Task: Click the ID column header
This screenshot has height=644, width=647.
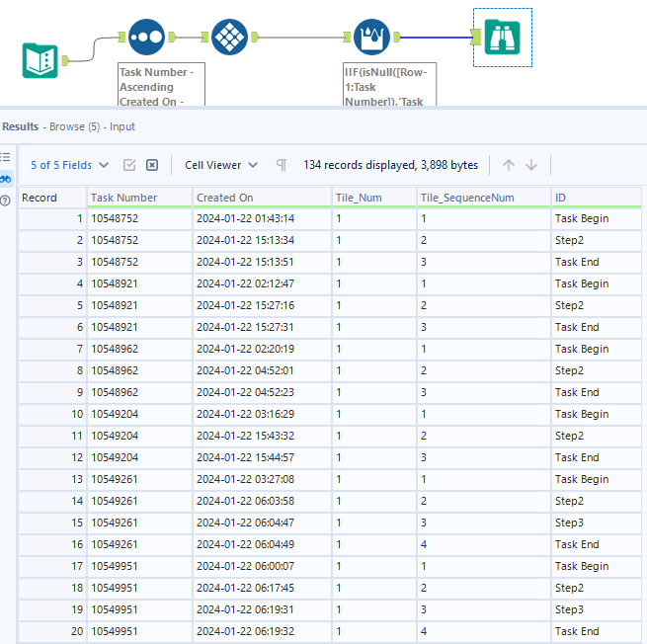Action: (x=597, y=198)
